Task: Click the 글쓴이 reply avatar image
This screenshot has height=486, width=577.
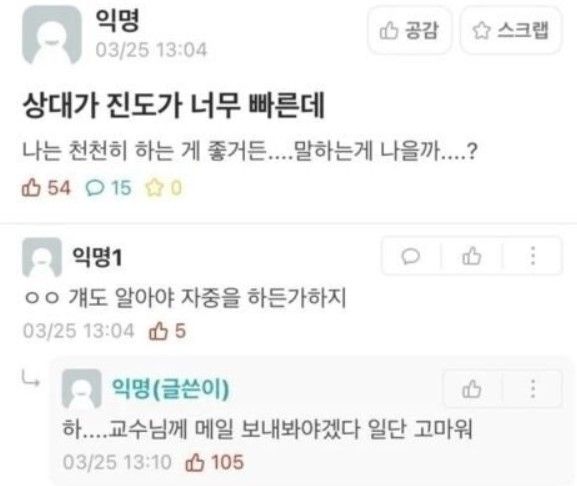Action: point(82,389)
